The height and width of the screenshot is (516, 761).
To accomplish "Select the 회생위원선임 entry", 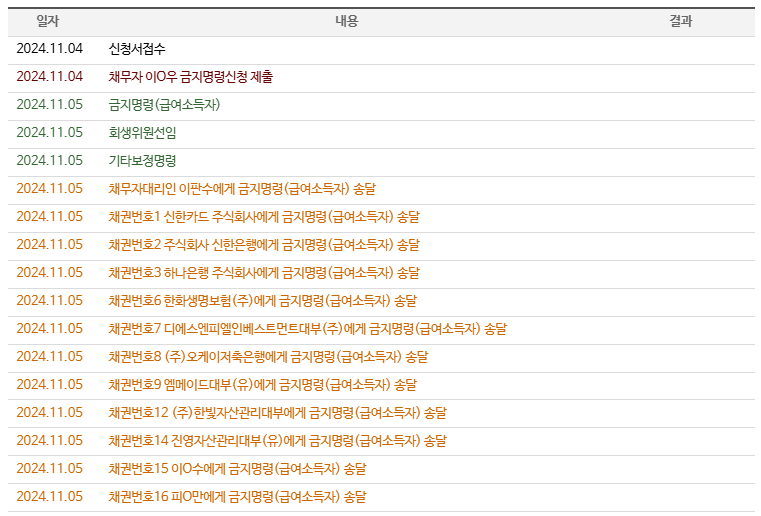I will (142, 133).
